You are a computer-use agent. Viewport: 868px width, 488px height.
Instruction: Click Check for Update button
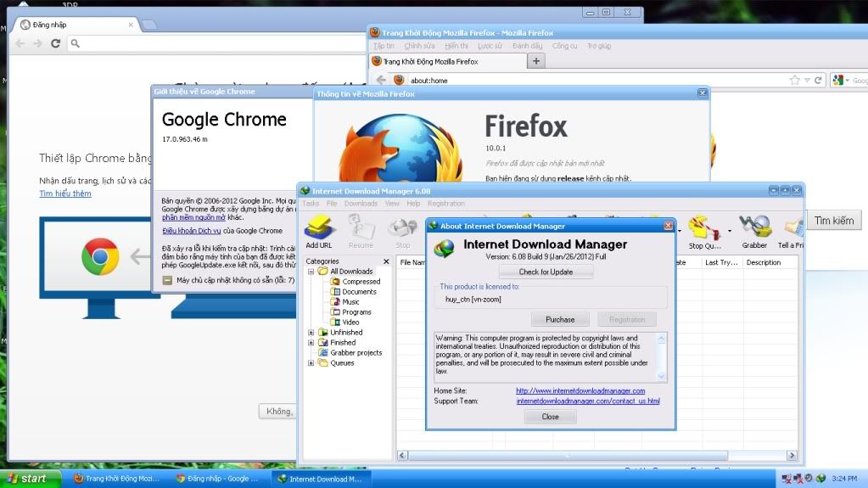pyautogui.click(x=546, y=272)
